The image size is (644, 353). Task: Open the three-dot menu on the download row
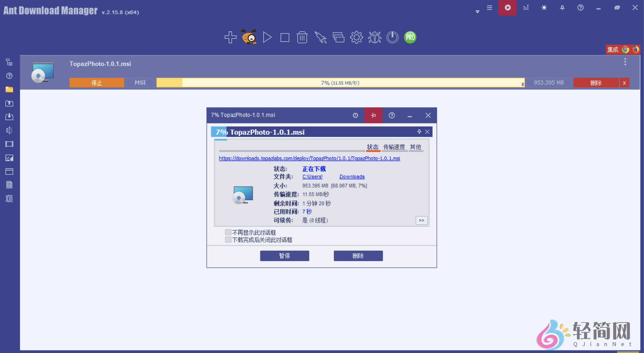coord(625,61)
